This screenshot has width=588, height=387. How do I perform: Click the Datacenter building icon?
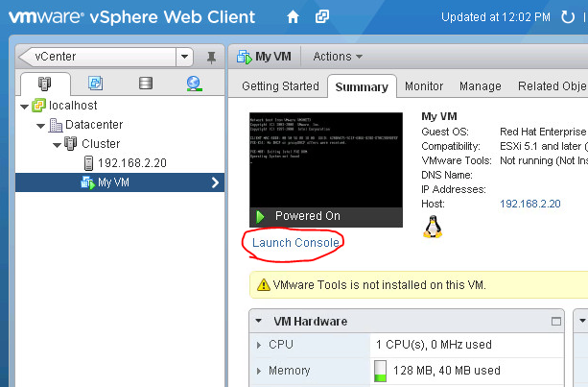[x=56, y=125]
